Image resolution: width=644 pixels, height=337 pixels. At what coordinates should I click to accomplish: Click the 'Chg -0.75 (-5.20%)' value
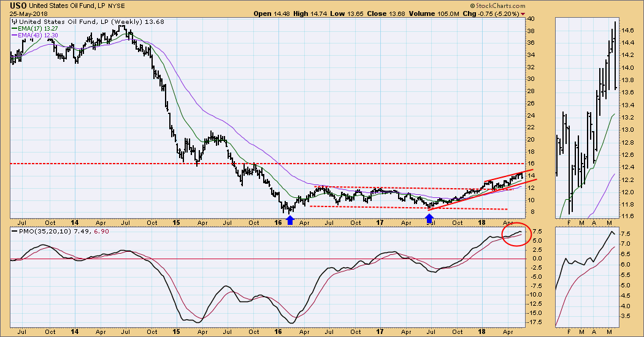491,13
